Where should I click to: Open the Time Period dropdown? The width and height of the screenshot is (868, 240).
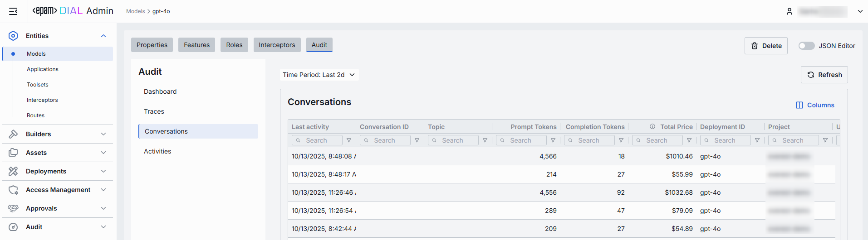[319, 75]
